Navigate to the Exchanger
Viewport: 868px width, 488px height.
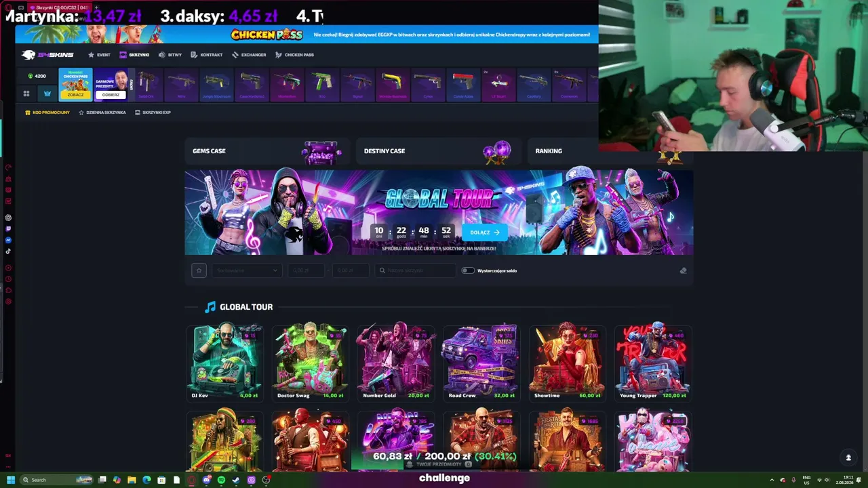tap(249, 55)
